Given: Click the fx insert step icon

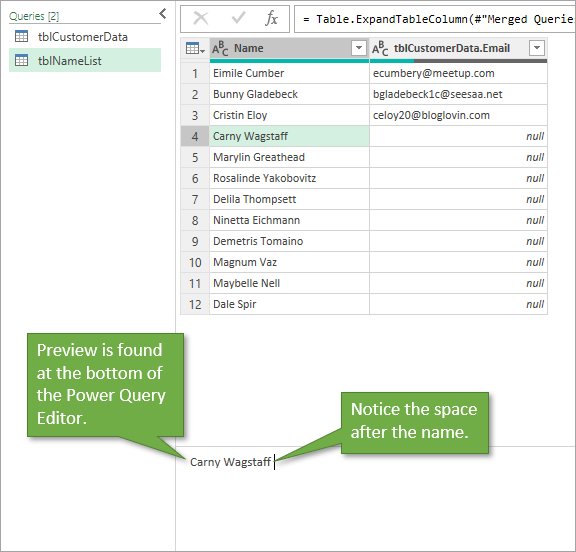Looking at the screenshot, I should point(271,18).
